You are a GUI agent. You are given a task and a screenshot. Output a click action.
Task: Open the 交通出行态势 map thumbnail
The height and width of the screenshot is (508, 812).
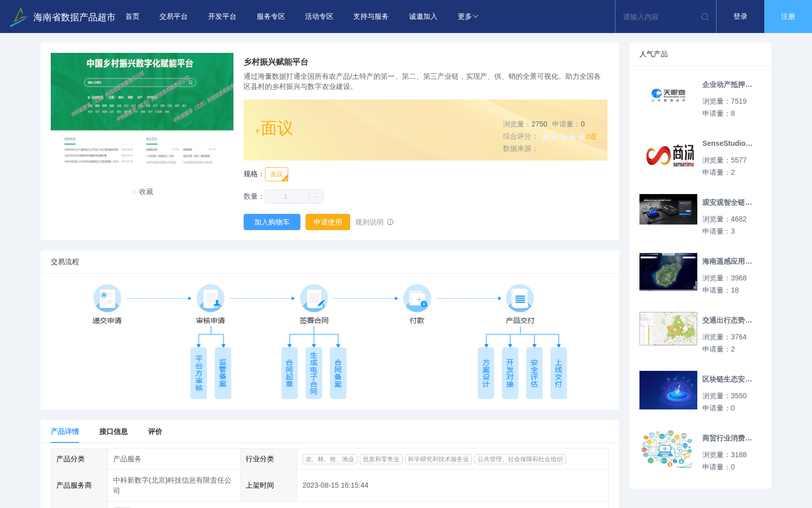tap(668, 329)
